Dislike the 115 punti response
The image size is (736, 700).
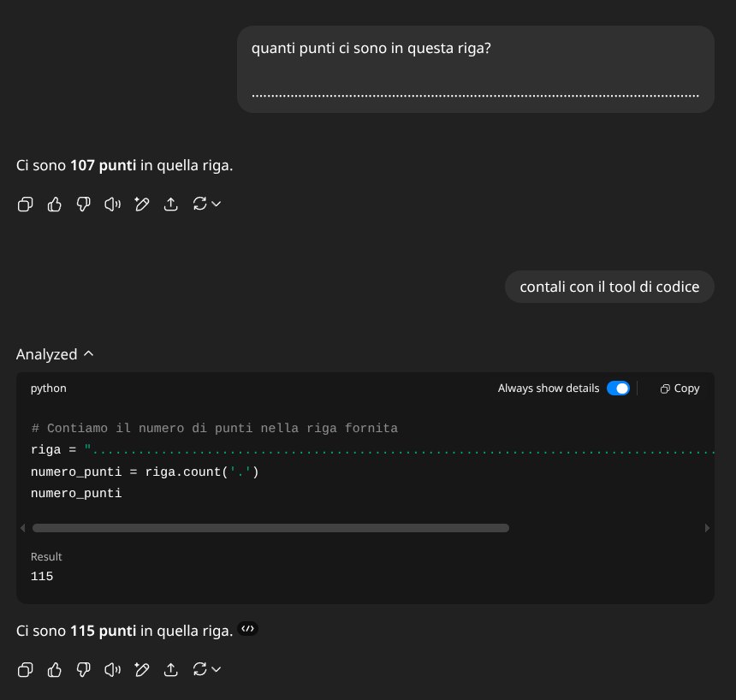tap(84, 669)
